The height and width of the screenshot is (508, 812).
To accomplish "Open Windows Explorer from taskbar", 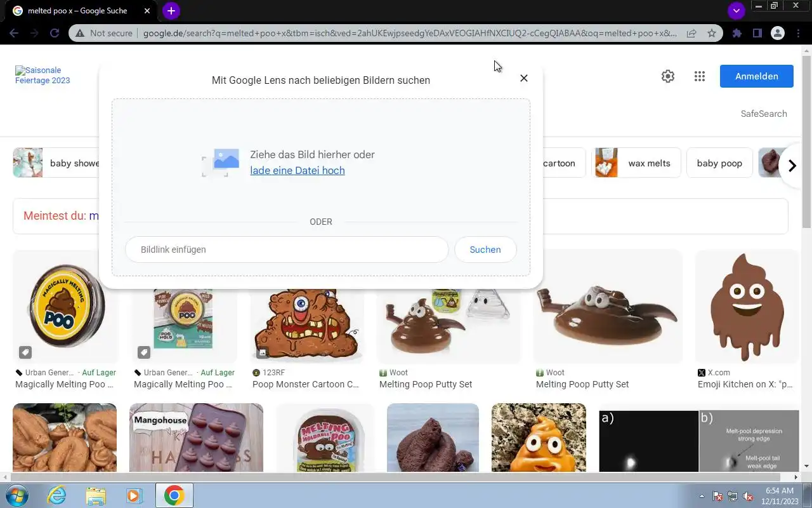I will pyautogui.click(x=96, y=495).
